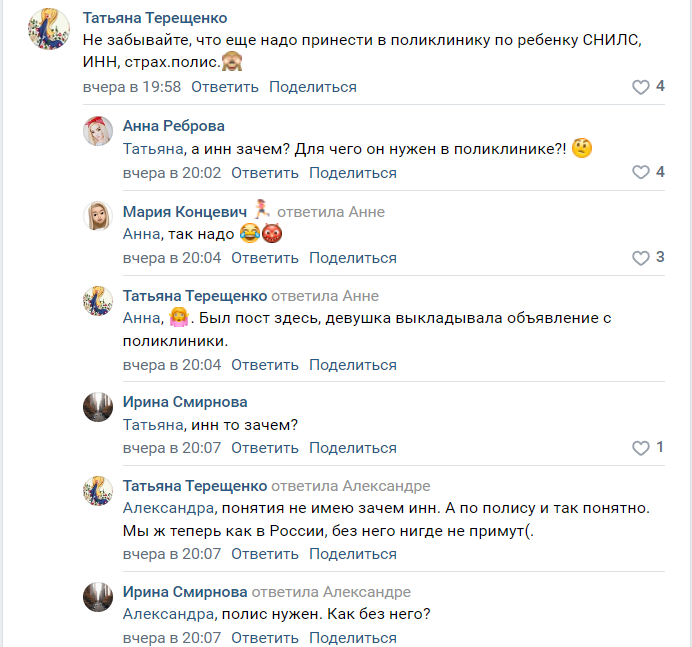Share Мария Концевич's "так надо" reply
The height and width of the screenshot is (647, 692).
(353, 258)
